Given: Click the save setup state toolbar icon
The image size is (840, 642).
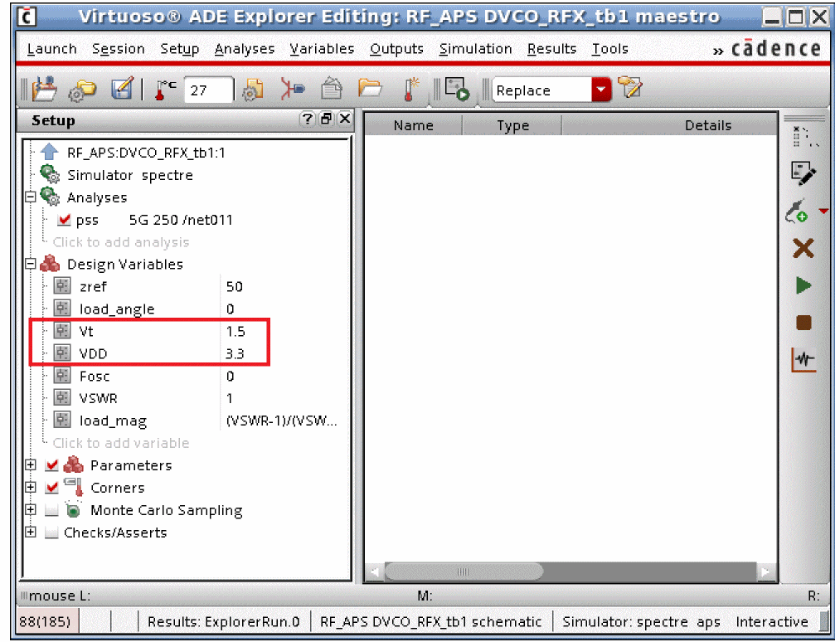Looking at the screenshot, I should pyautogui.click(x=45, y=89).
